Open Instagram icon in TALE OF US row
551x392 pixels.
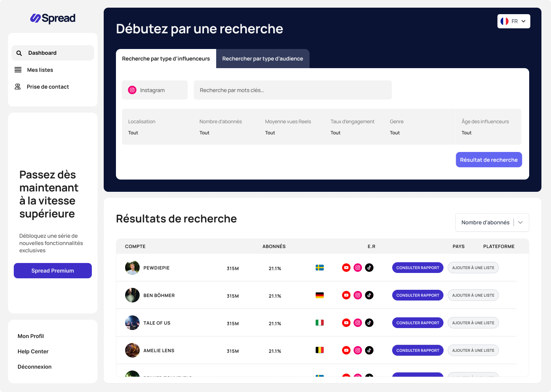pos(358,323)
